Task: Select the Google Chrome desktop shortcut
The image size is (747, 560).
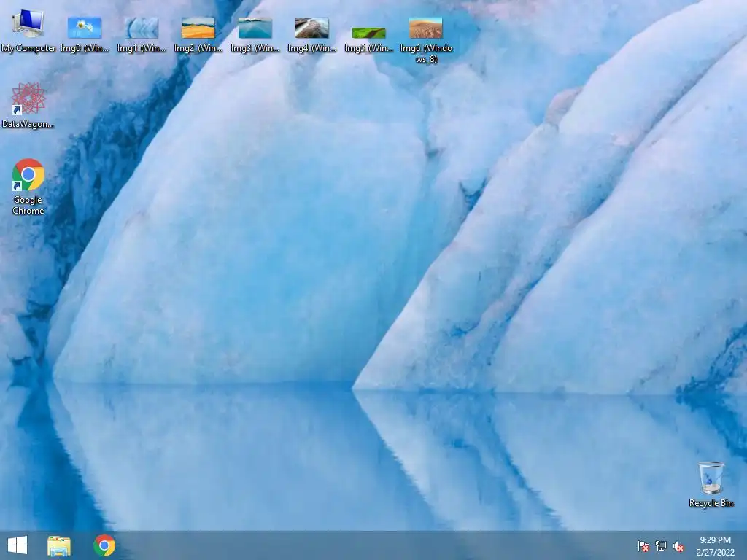Action: pos(28,186)
